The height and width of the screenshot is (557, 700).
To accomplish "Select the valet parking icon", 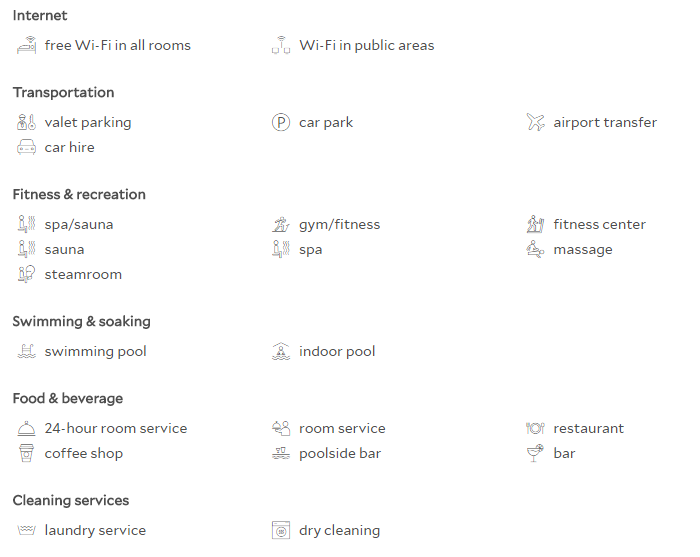I will pyautogui.click(x=26, y=122).
